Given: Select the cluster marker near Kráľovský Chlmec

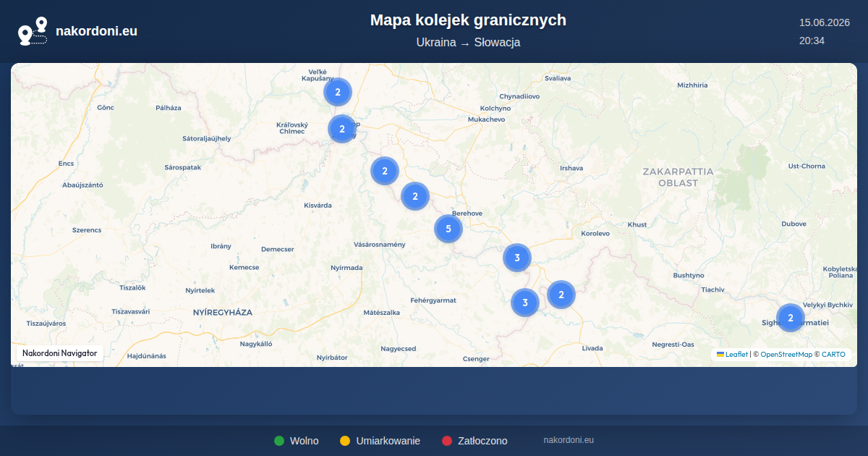Looking at the screenshot, I should click(x=342, y=129).
